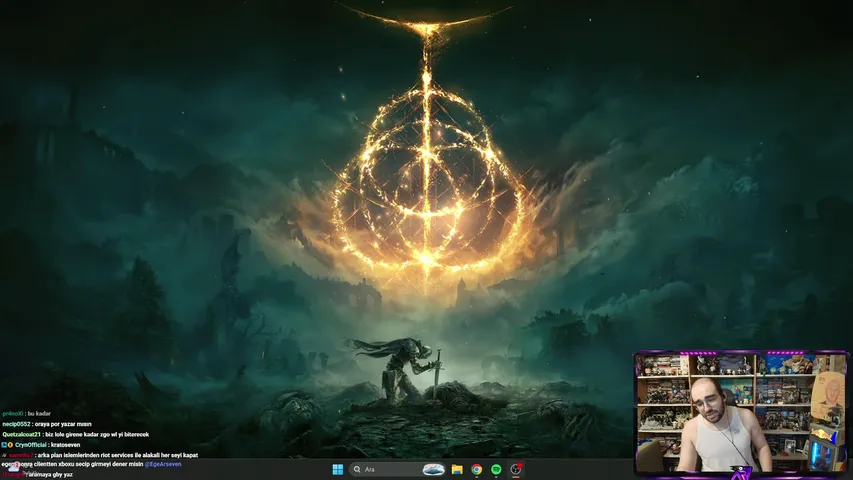Click the weather widget at taskbar's left edge
853x480 pixels.
14,467
